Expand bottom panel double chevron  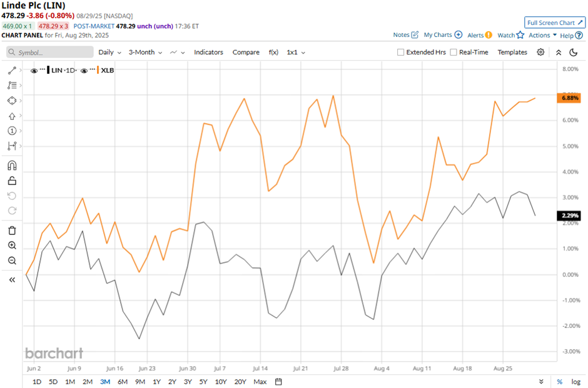point(541,382)
